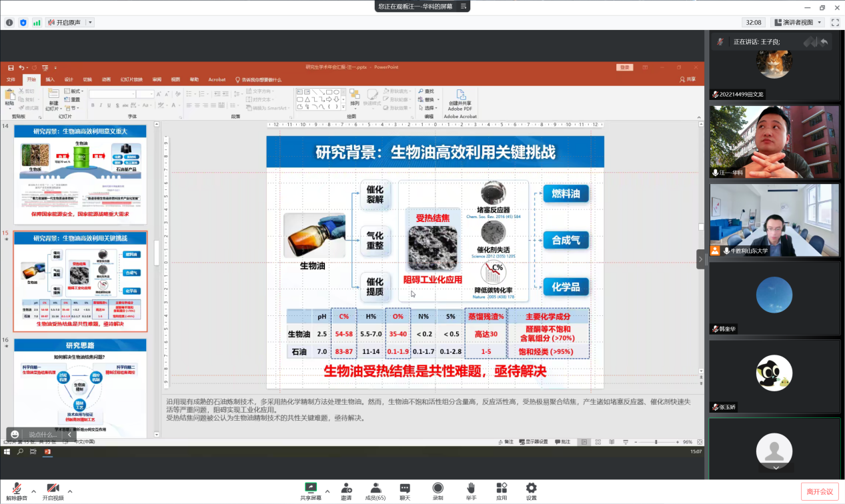This screenshot has width=845, height=504.
Task: Toggle italic I in PowerPoint ribbon
Action: tap(101, 105)
